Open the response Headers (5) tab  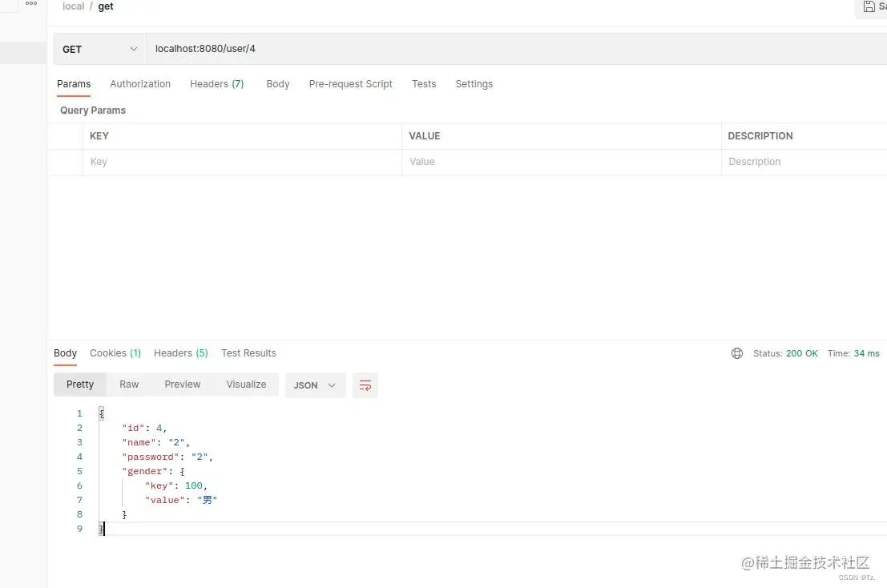tap(181, 353)
